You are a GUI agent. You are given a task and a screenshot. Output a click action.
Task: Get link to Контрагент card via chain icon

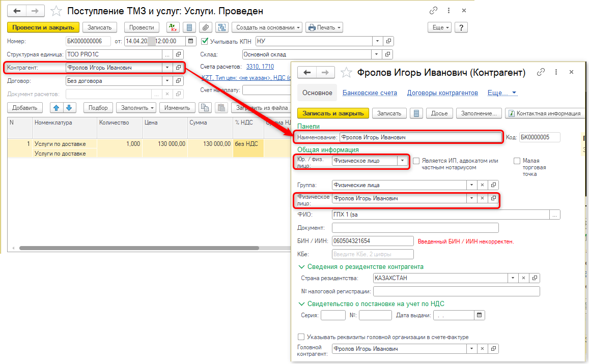pyautogui.click(x=541, y=73)
